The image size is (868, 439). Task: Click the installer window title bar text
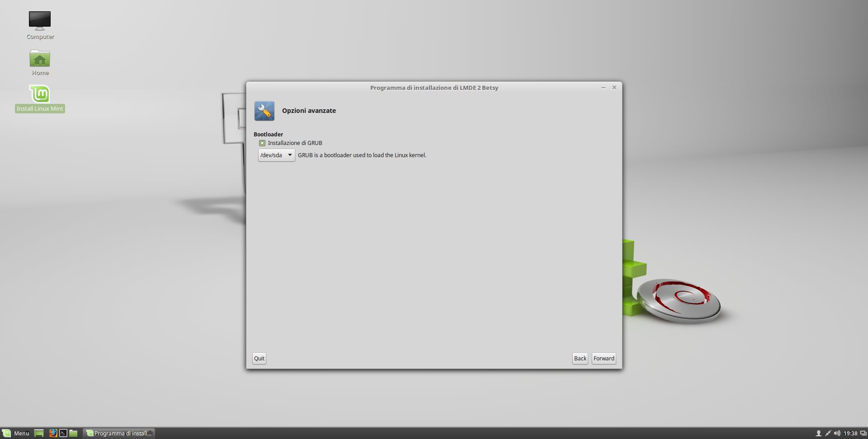(434, 88)
